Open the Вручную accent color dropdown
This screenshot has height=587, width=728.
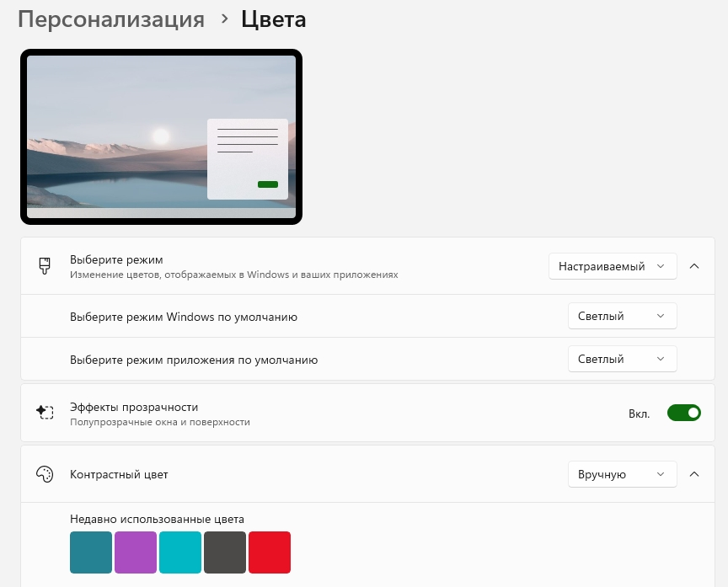tap(622, 474)
